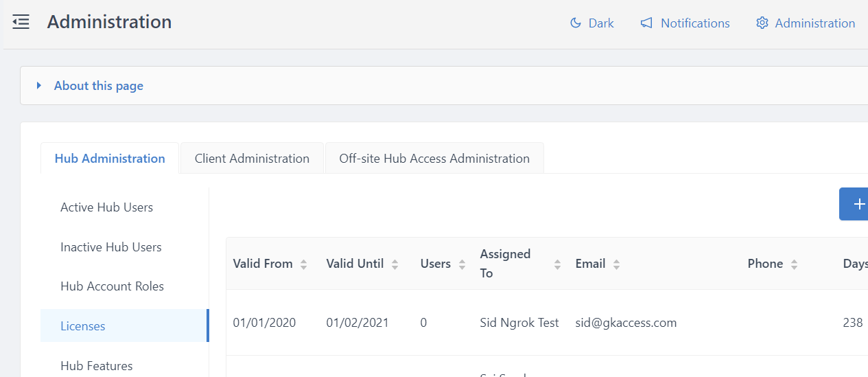This screenshot has width=868, height=377.
Task: Sort by Assigned To column arrows
Action: pyautogui.click(x=557, y=264)
